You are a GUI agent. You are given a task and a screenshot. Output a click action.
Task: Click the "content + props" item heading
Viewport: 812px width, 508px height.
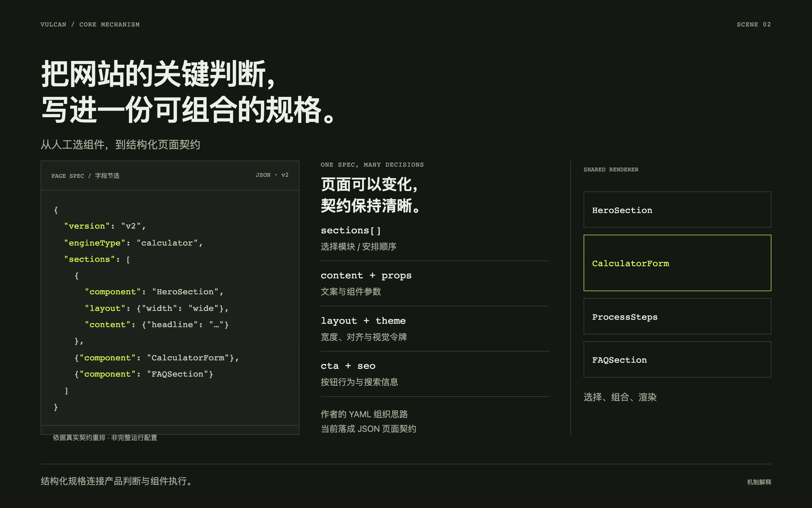coord(366,276)
